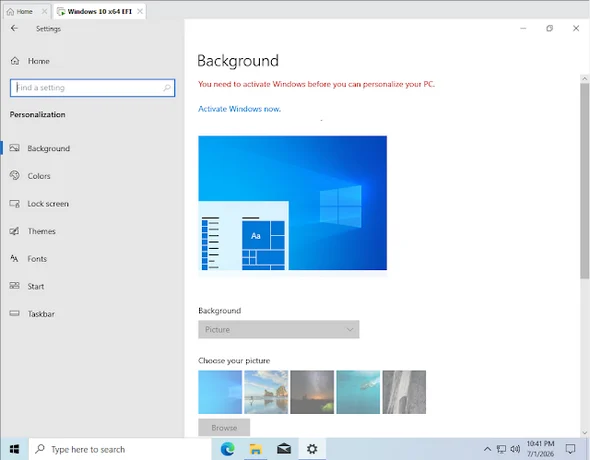The height and width of the screenshot is (460, 590).
Task: Focus the Find a setting search box
Action: point(92,88)
